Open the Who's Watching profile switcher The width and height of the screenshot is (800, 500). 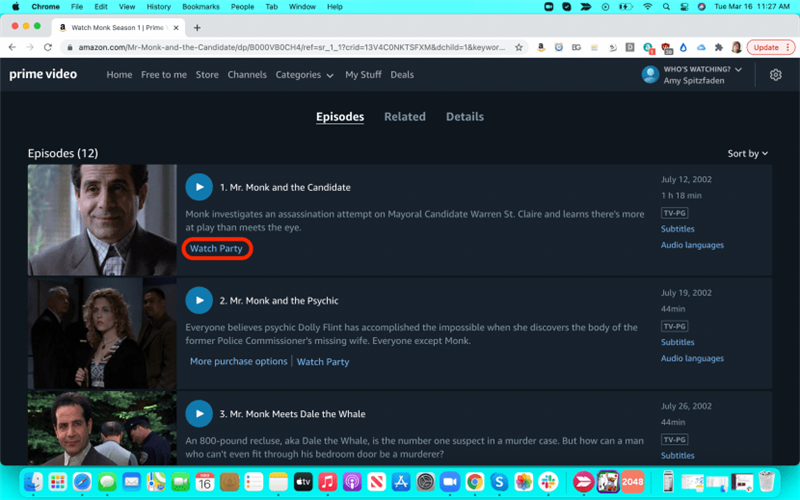click(693, 75)
